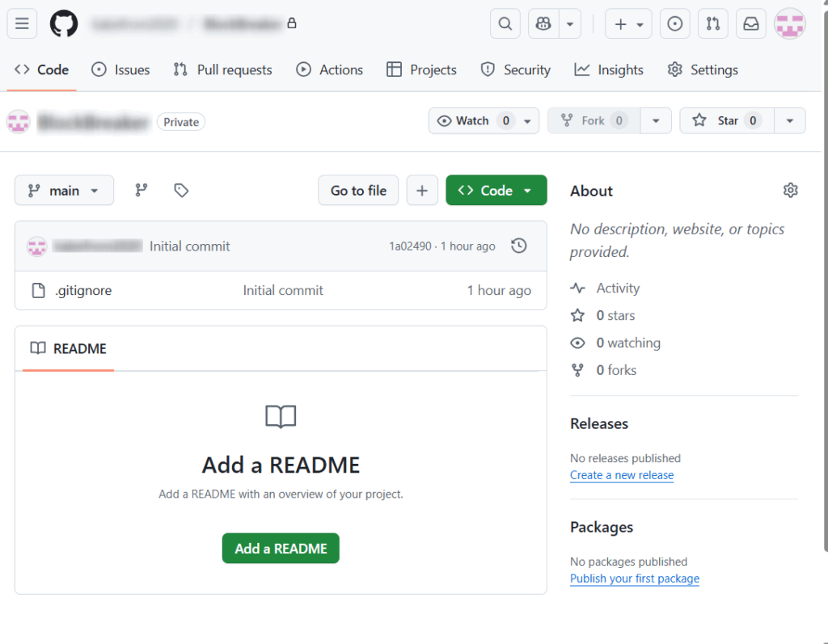This screenshot has height=644, width=828.
Task: Expand the create new plus dropdown
Action: tap(628, 24)
